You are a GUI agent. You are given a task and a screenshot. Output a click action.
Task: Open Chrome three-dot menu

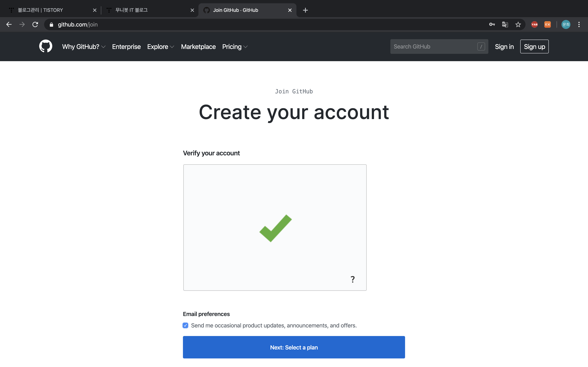579,24
